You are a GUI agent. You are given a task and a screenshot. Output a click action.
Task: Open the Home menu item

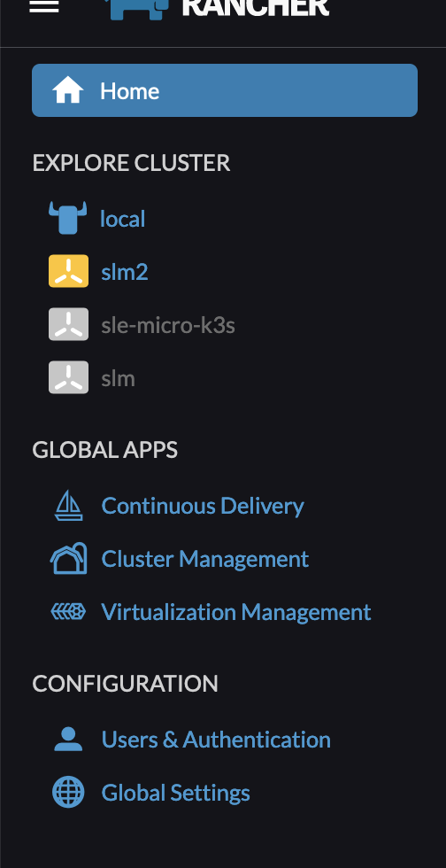(x=225, y=90)
